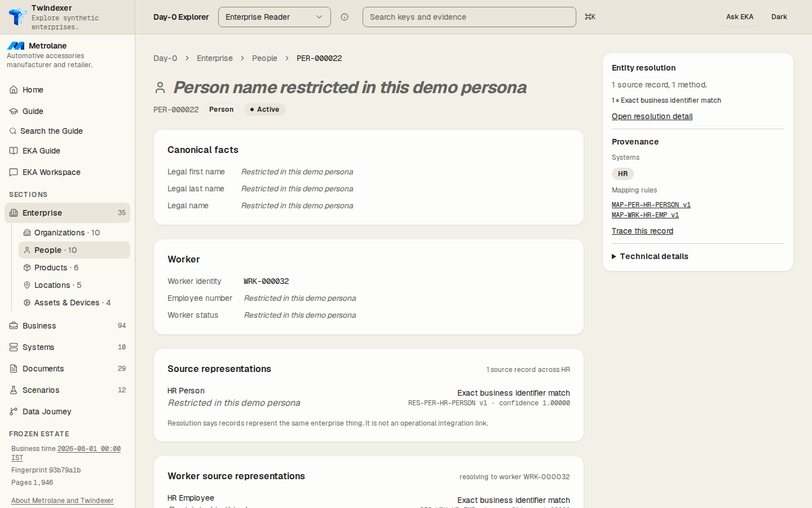Click the Products box icon
812x508 pixels.
[27, 268]
